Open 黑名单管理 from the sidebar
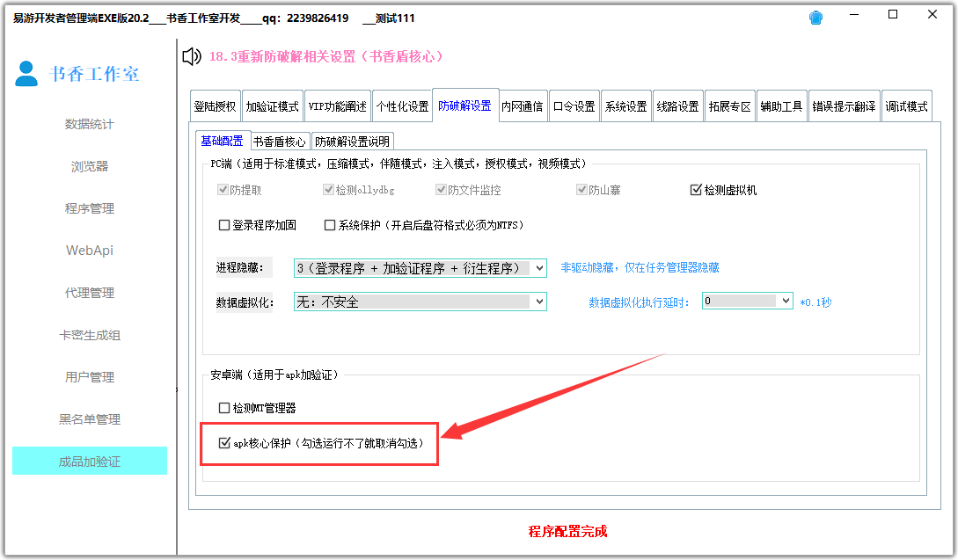This screenshot has width=958, height=560. tap(89, 418)
